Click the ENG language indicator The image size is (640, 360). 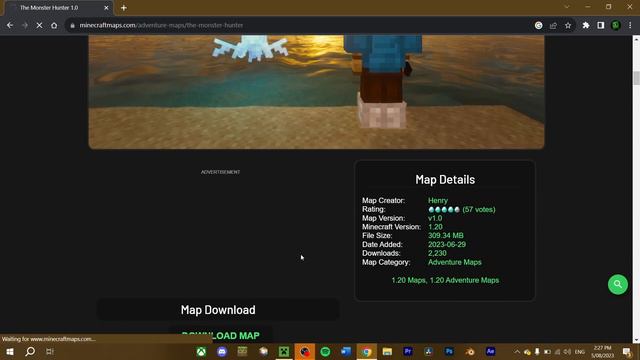click(x=580, y=351)
